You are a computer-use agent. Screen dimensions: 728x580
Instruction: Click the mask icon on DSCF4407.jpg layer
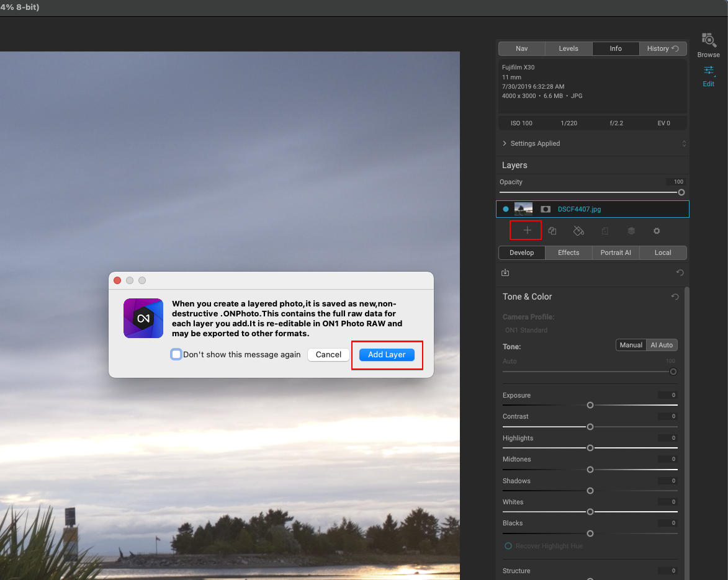click(x=546, y=210)
